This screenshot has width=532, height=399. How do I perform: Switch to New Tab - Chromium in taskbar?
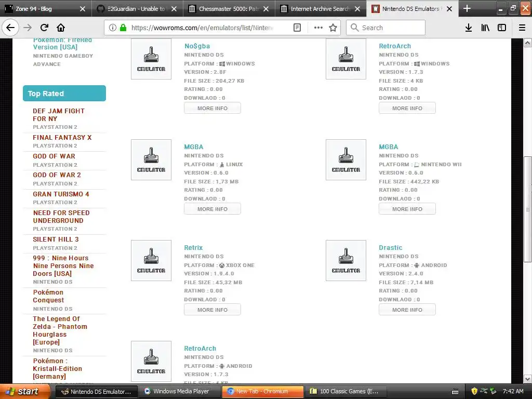(263, 391)
